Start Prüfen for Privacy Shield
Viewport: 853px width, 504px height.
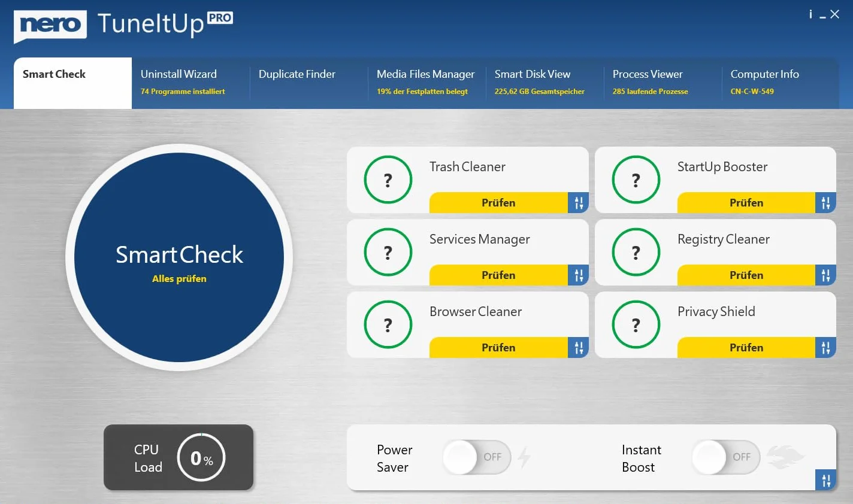tap(746, 348)
